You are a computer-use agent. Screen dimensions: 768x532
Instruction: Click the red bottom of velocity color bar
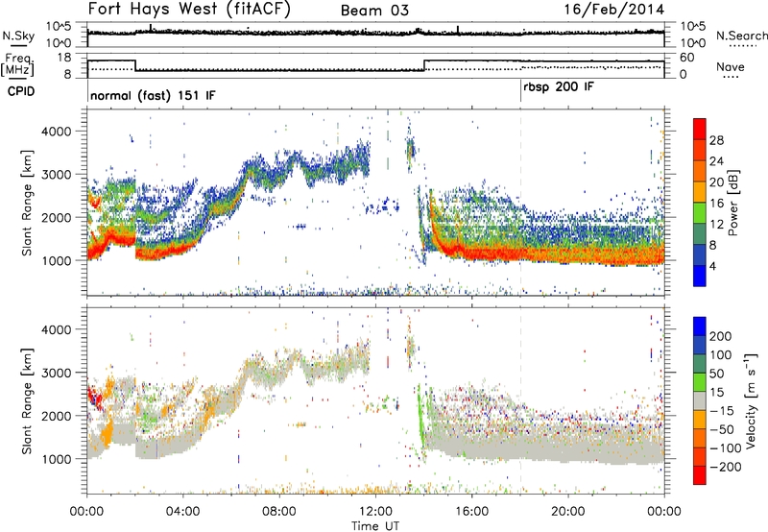(x=700, y=475)
